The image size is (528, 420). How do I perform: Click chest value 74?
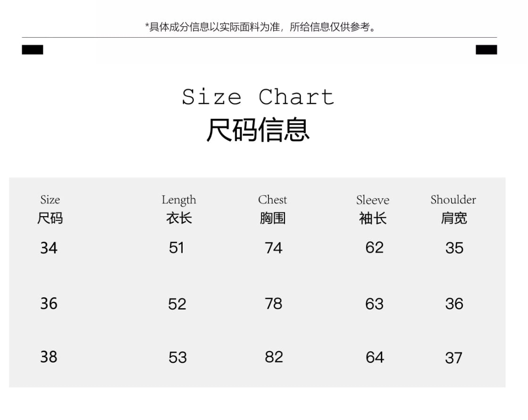click(x=274, y=248)
